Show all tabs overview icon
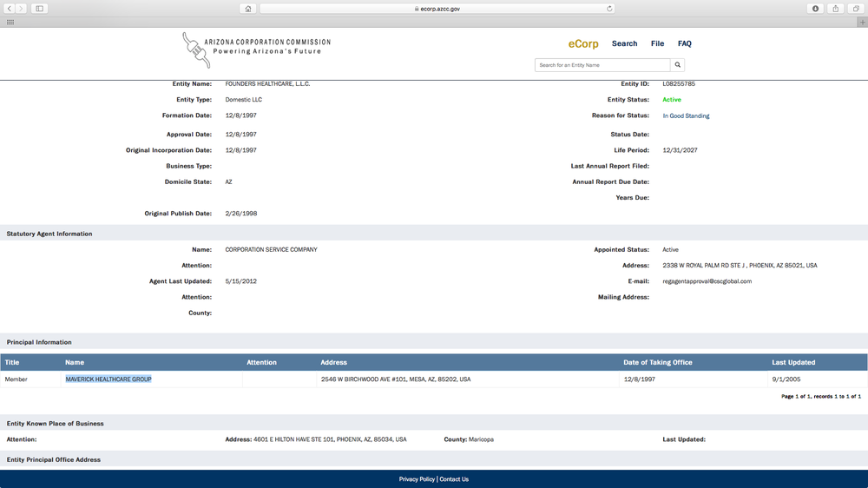 [x=856, y=9]
